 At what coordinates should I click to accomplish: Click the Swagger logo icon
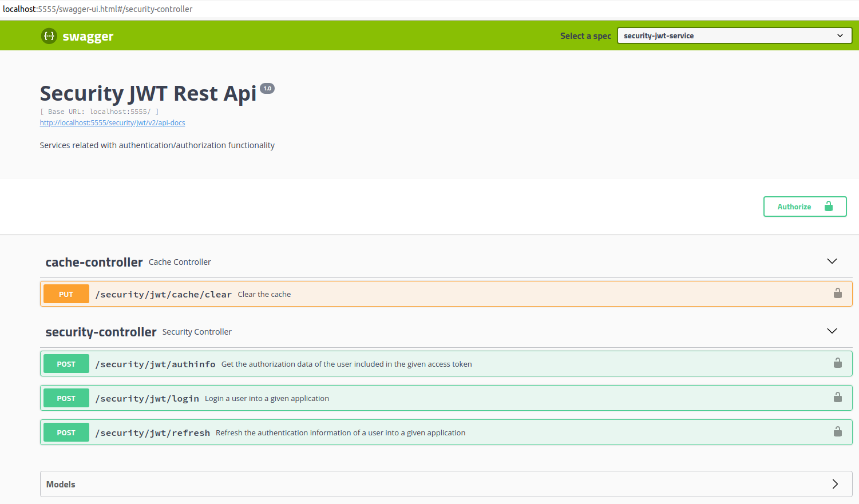(x=49, y=36)
